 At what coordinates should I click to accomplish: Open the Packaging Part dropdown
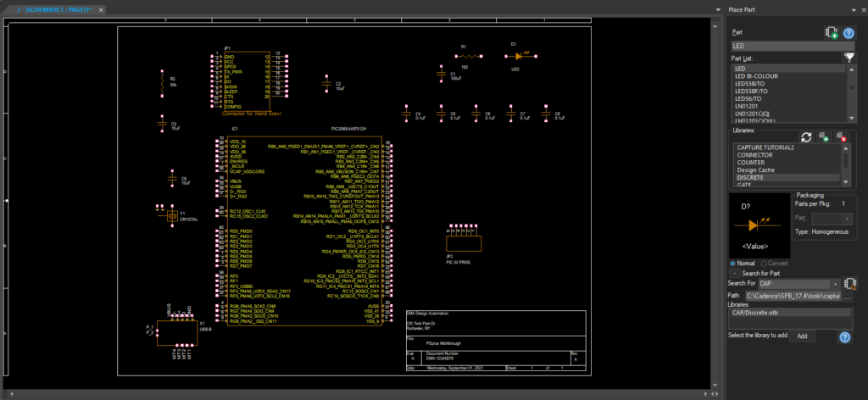tap(847, 219)
